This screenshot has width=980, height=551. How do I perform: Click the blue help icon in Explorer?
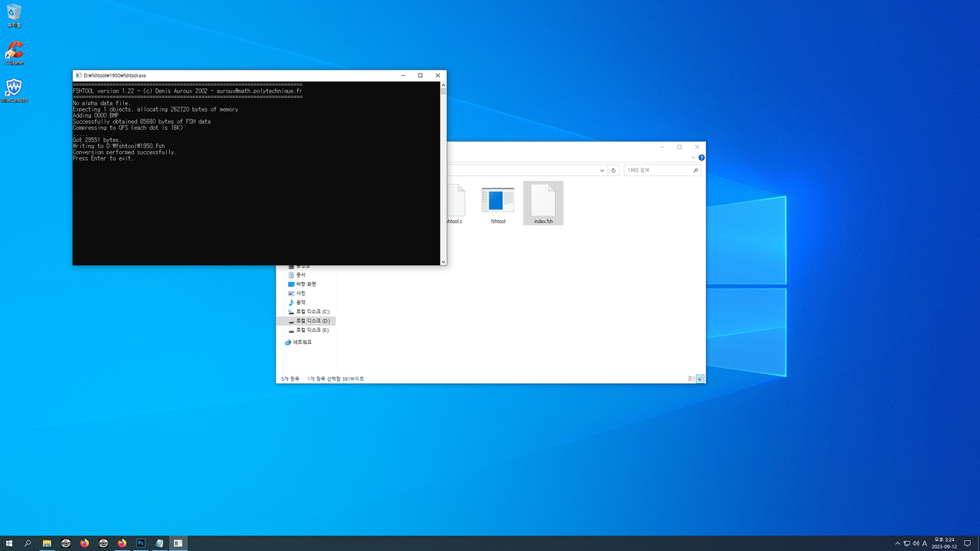(701, 158)
